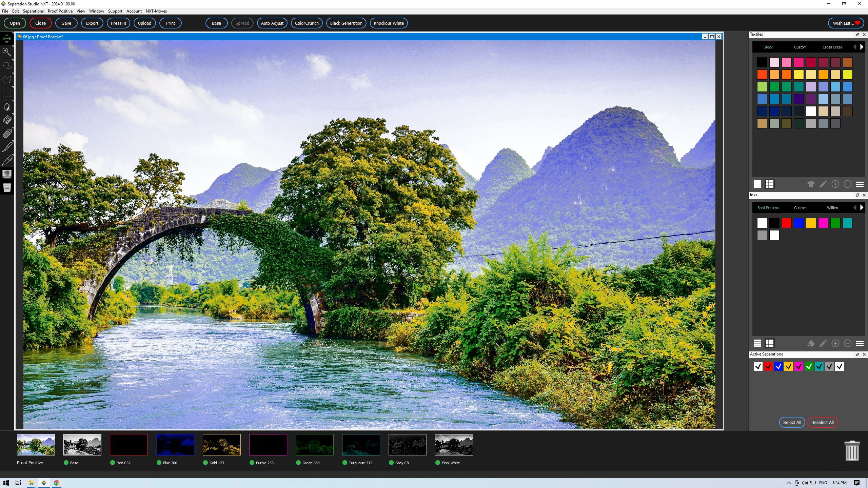
Task: Switch Textiles panel to list view
Action: coord(757,184)
